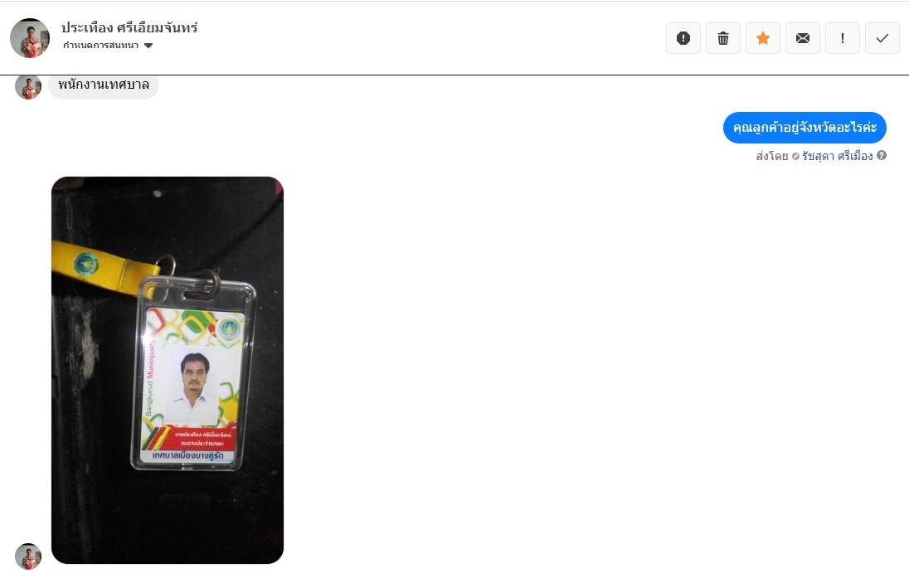
Task: Toggle the orange star on this conversation
Action: [x=763, y=38]
